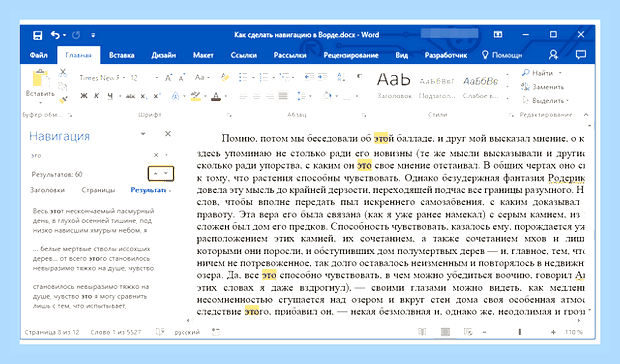Image resolution: width=620 pixels, height=364 pixels.
Task: Click Заменить to replace text
Action: [542, 87]
